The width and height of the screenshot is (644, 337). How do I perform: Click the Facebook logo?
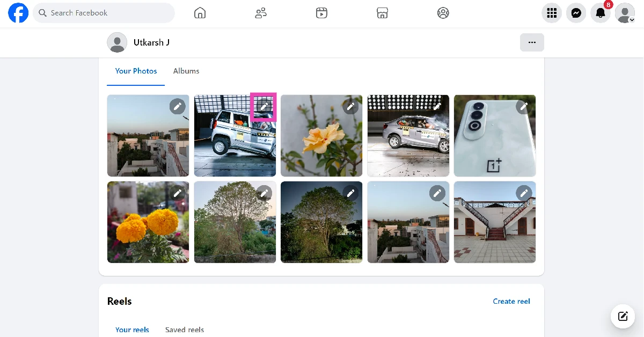point(18,12)
